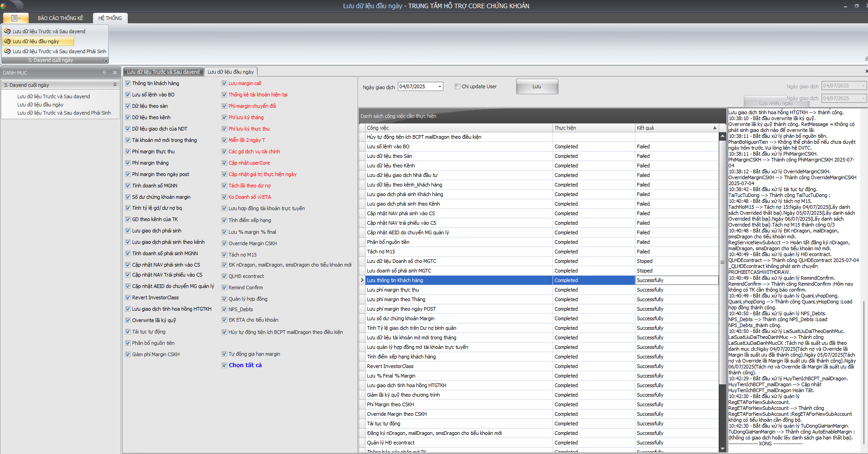This screenshot has height=454, width=868.
Task: Enable the Chỉ update User checkbox
Action: (457, 86)
